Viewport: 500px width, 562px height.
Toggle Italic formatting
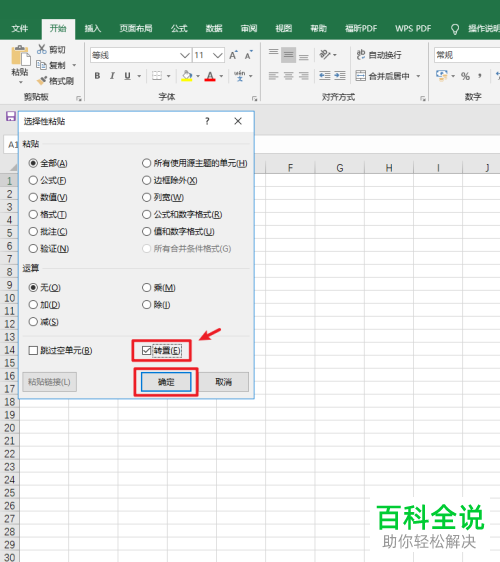pos(112,76)
